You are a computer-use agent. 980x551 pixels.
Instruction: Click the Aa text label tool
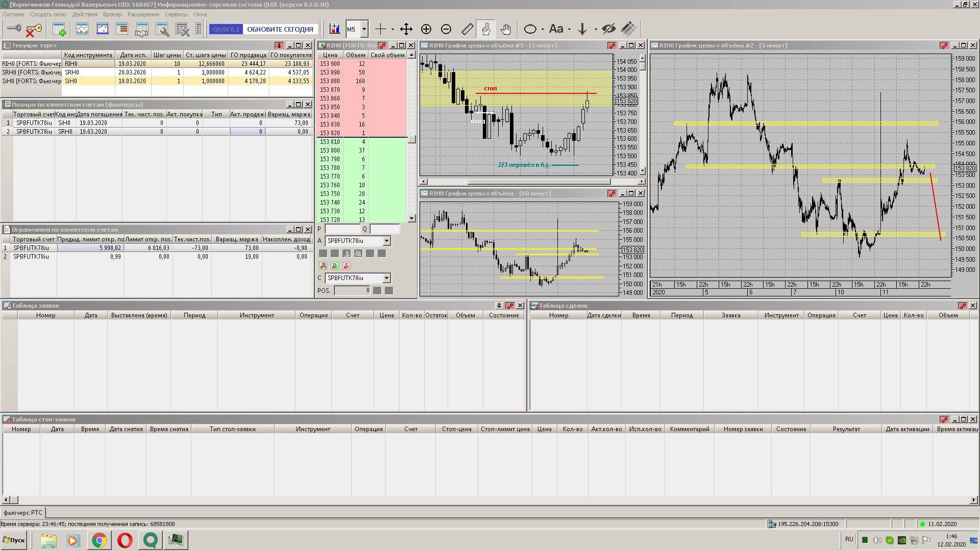pos(556,29)
